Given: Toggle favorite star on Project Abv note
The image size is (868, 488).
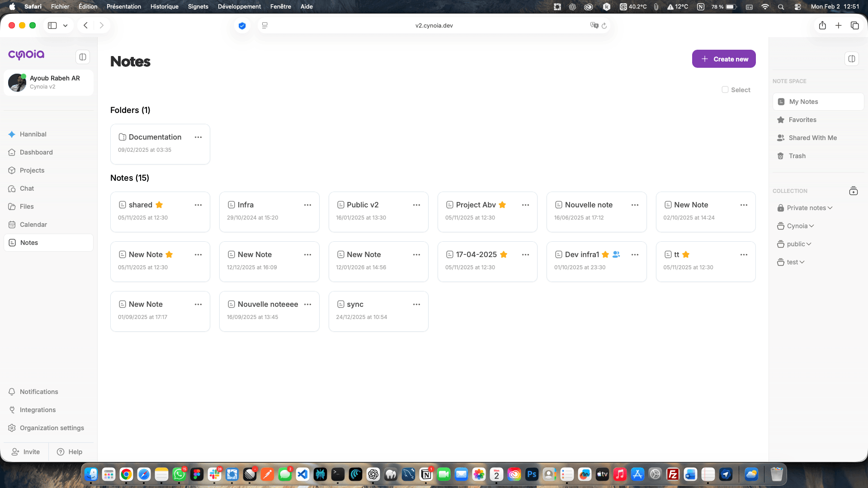Looking at the screenshot, I should pos(502,205).
